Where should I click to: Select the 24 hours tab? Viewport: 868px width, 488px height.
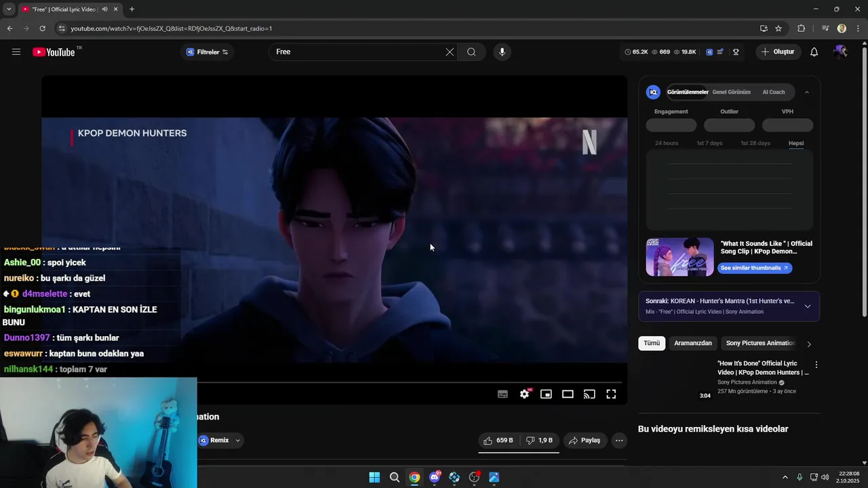[667, 143]
